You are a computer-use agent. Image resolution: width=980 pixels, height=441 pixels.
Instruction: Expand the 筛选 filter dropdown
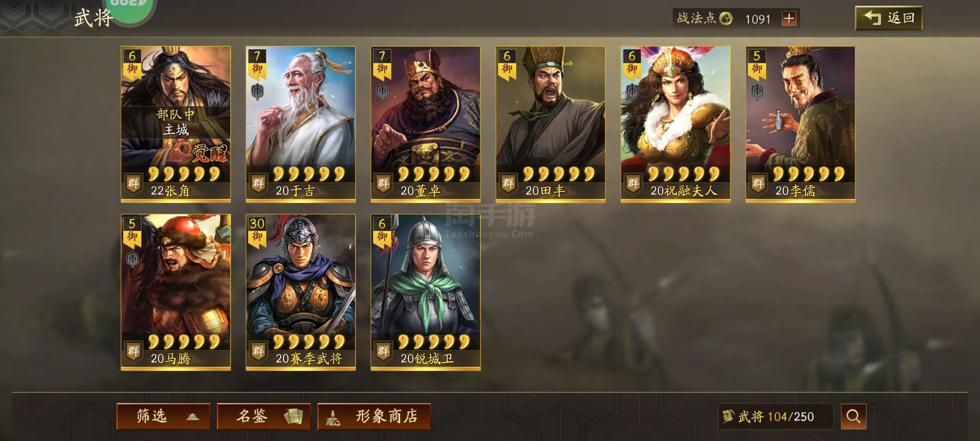163,416
